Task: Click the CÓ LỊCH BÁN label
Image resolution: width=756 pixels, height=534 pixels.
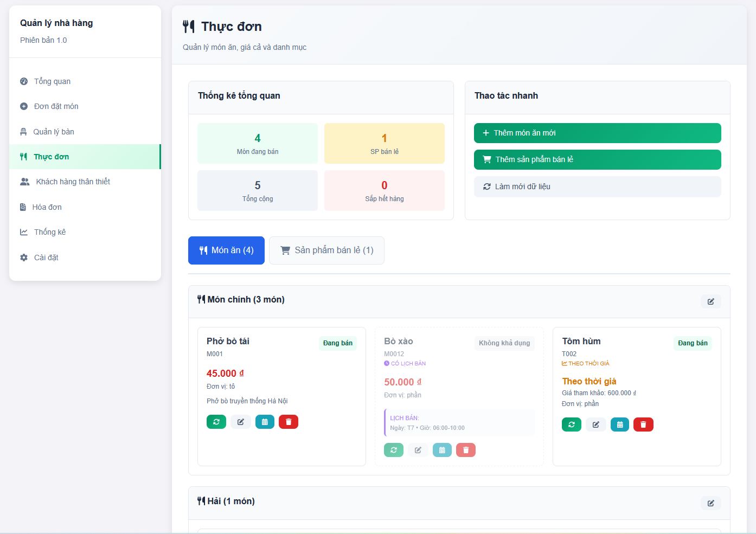Action: pos(405,364)
